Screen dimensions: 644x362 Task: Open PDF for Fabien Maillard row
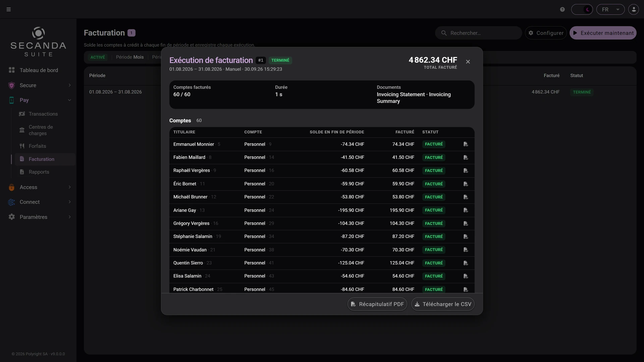pos(466,158)
